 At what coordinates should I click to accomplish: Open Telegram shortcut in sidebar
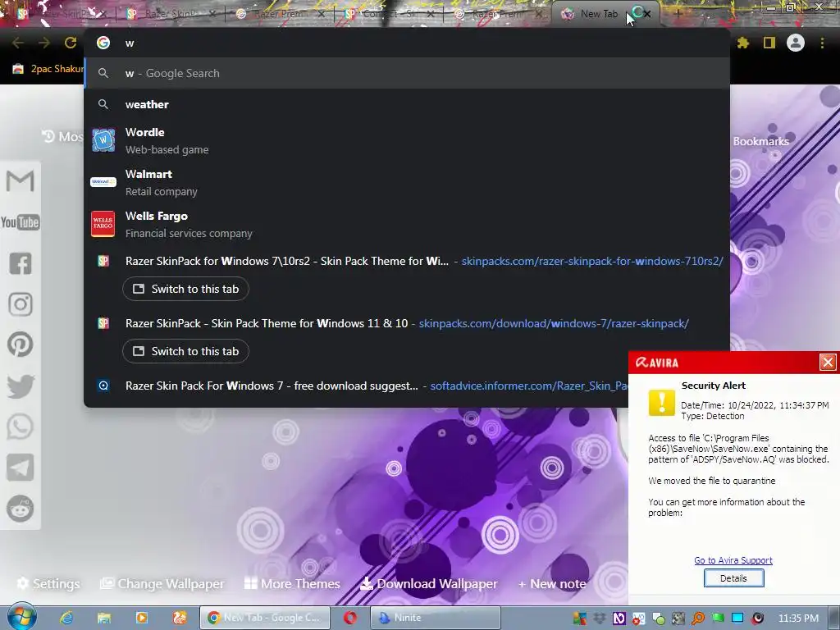tap(21, 468)
